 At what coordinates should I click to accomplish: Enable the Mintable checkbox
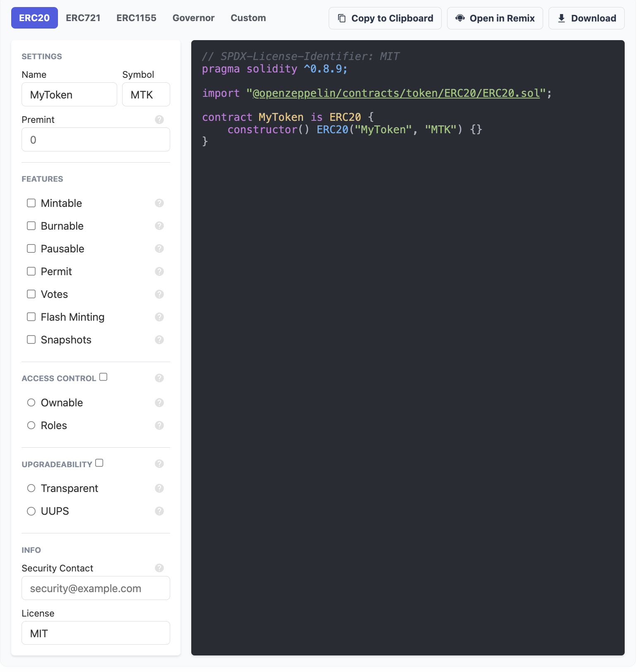click(31, 203)
